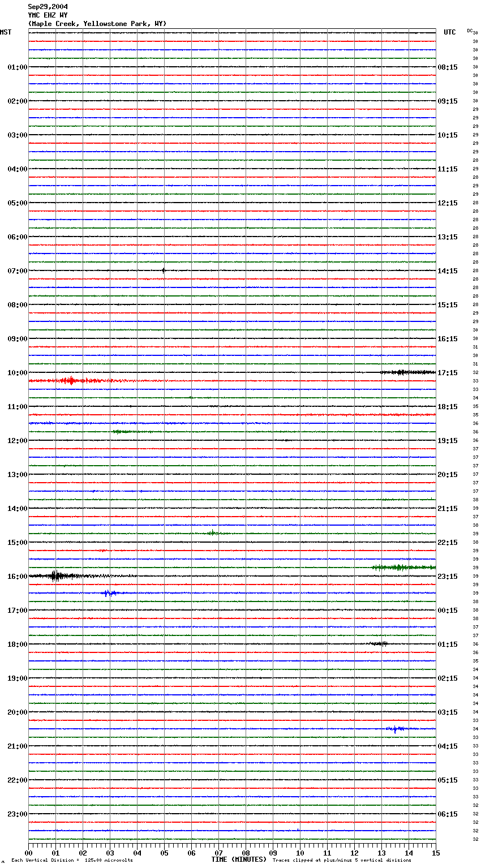Click the black spike on the 07:00 trace

164,270
